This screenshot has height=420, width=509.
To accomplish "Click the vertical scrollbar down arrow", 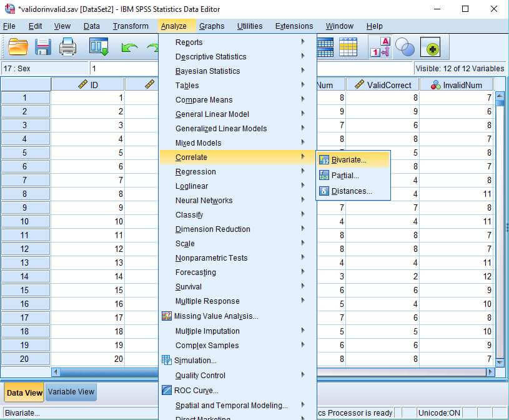I will (x=500, y=361).
